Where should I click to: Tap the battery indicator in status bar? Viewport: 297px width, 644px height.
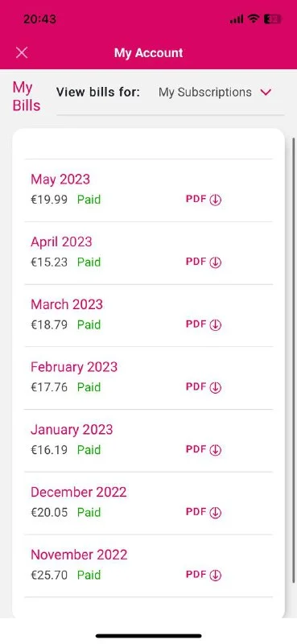[273, 19]
